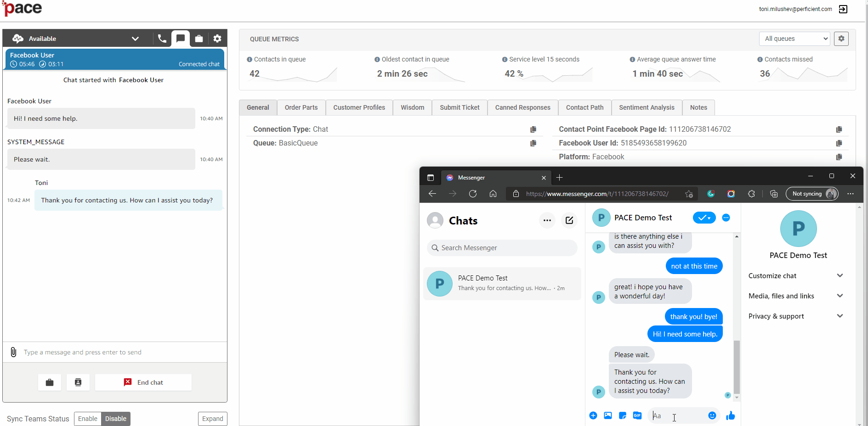The width and height of the screenshot is (868, 426).
Task: Open the Contact Path tab
Action: pyautogui.click(x=585, y=107)
